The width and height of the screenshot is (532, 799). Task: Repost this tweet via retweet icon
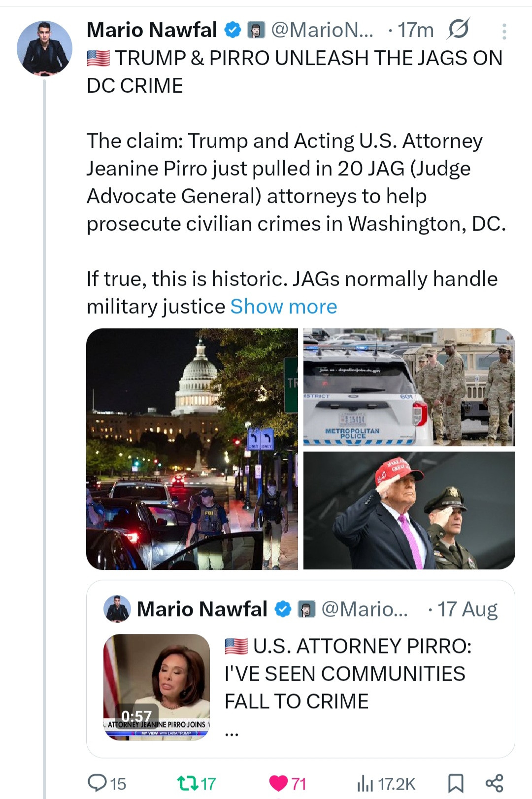tap(187, 783)
